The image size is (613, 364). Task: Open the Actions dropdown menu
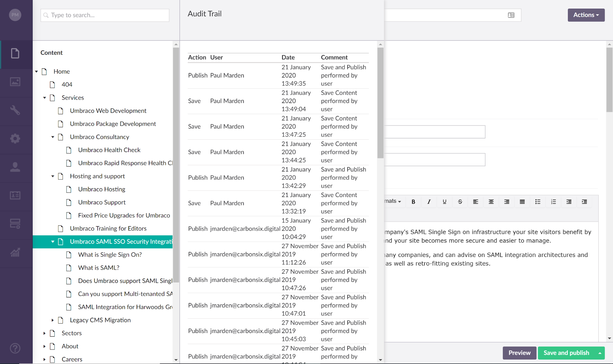point(586,15)
